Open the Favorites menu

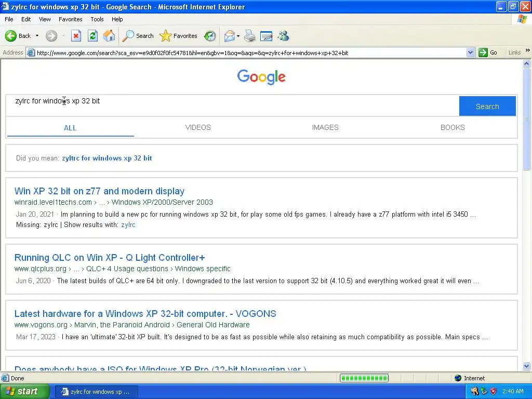coord(70,19)
